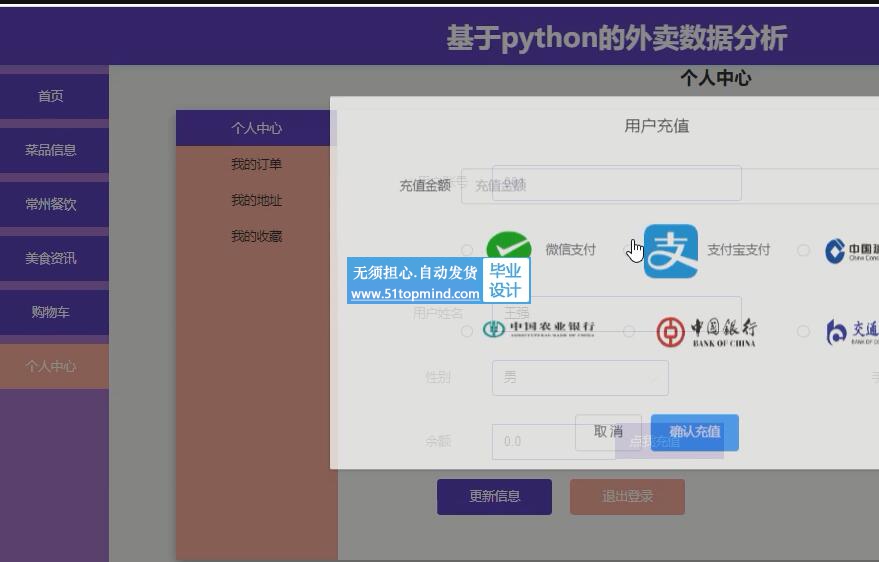Click the 个人中心 page heading
The height and width of the screenshot is (562, 879).
(716, 78)
